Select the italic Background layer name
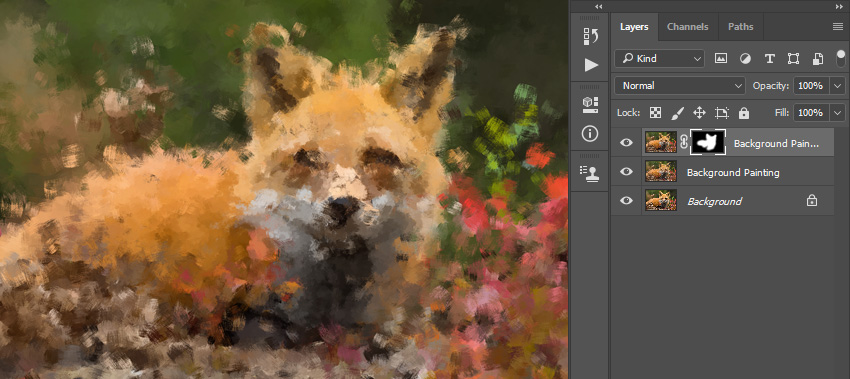 point(714,201)
